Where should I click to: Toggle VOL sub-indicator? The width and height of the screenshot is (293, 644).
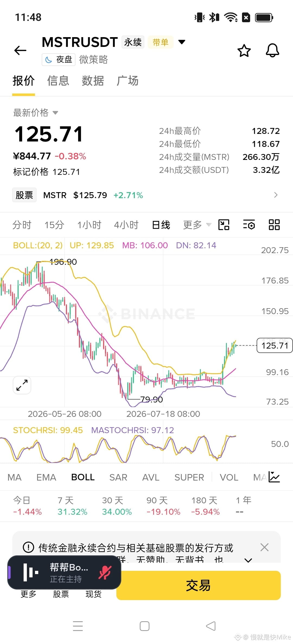229,477
